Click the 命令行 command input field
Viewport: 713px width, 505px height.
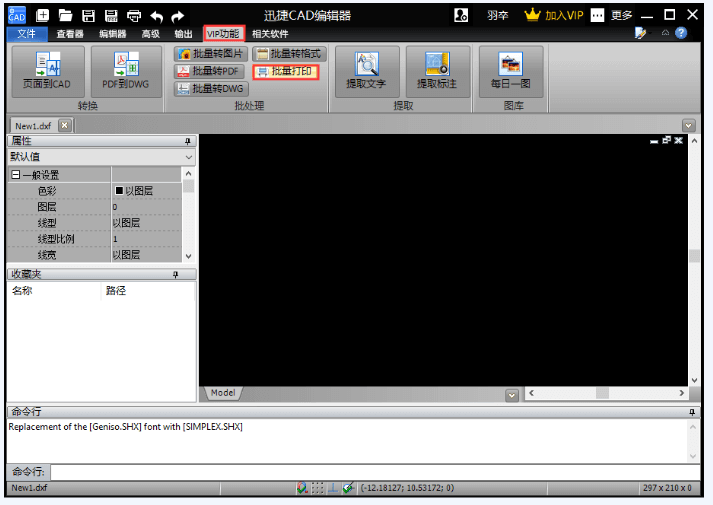click(x=370, y=471)
